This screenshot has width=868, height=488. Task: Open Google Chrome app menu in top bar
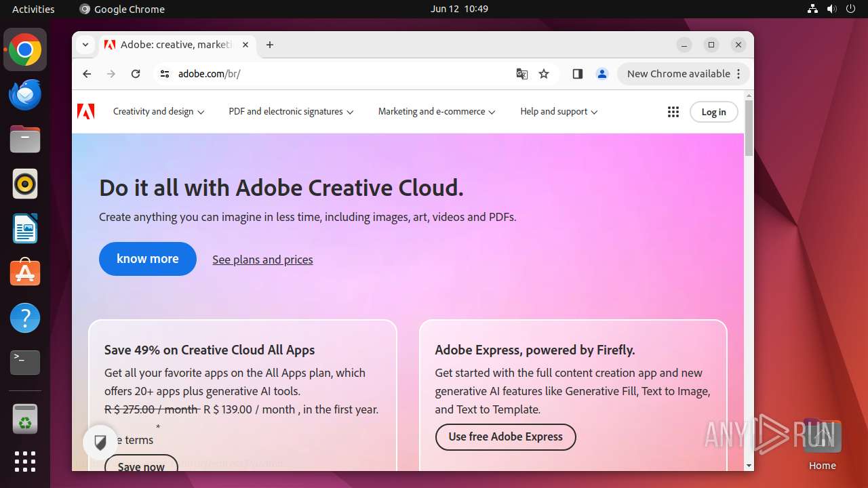click(122, 9)
